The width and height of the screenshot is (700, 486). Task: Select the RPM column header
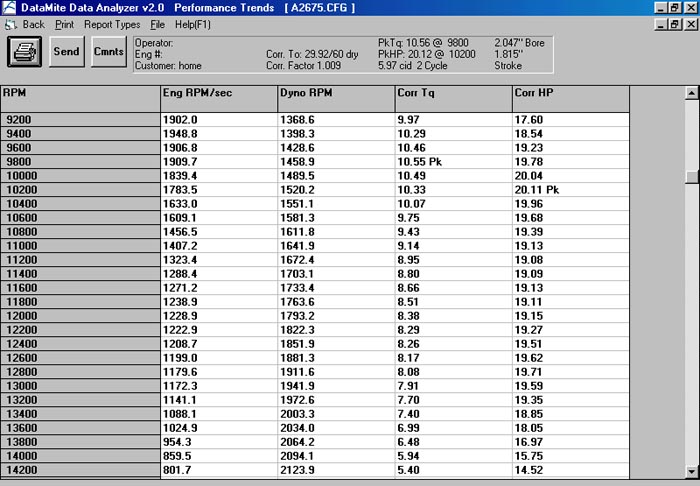coord(81,99)
